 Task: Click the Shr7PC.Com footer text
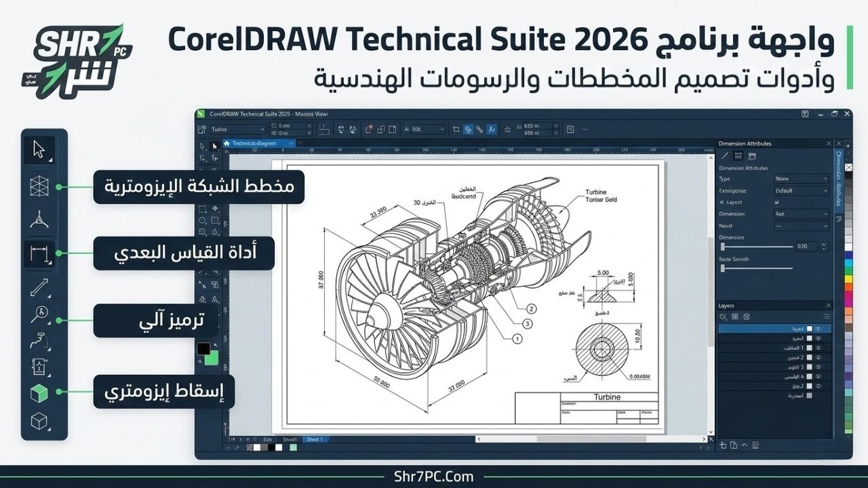pos(433,476)
